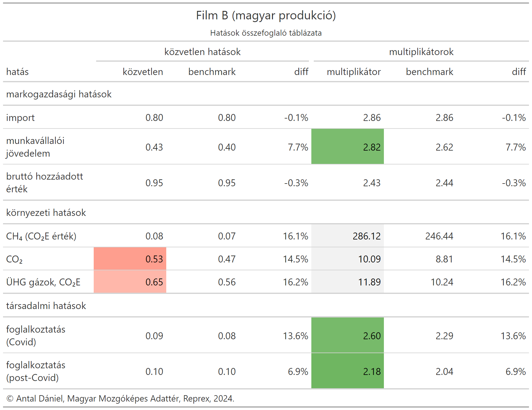Viewport: 532px width, 410px height.
Task: Select the green 2.82 multiplier cell
Action: pos(348,147)
